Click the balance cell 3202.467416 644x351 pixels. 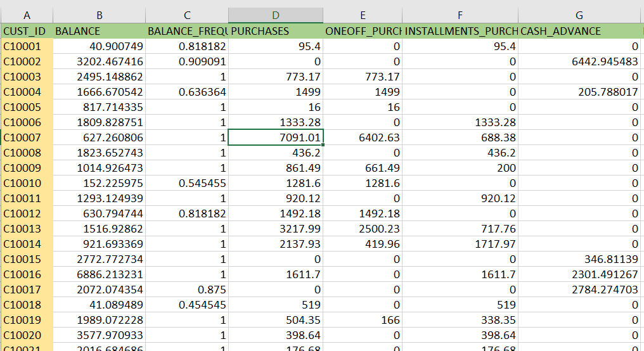pos(100,61)
